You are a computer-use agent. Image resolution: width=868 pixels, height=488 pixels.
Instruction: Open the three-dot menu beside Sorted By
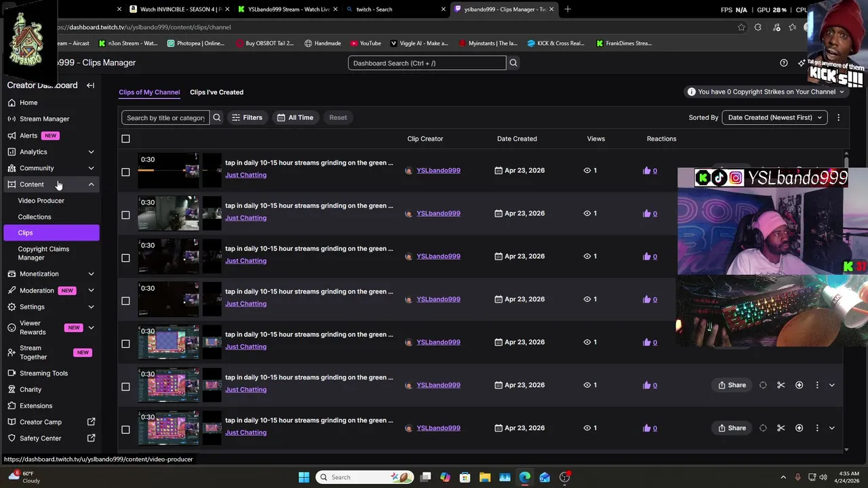click(x=838, y=117)
